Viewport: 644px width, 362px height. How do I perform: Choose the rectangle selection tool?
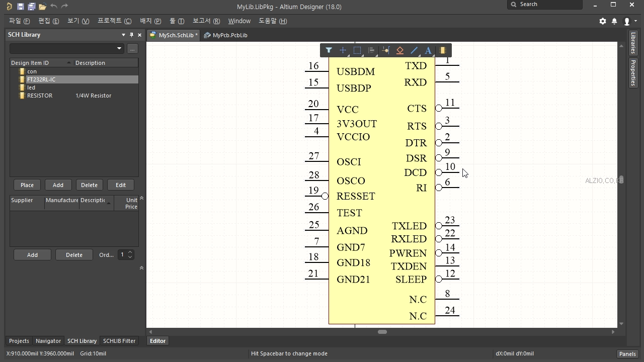357,50
